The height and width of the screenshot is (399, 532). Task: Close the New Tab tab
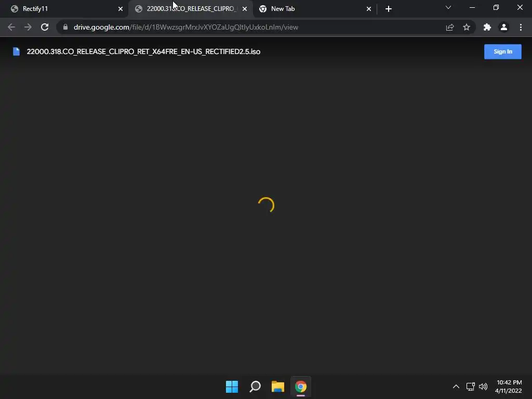point(369,9)
